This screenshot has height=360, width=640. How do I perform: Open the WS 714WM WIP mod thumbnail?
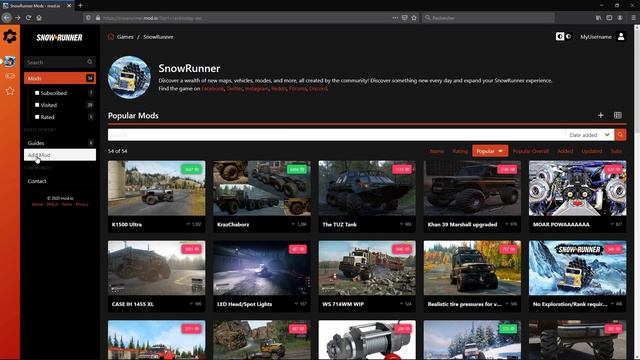point(367,268)
